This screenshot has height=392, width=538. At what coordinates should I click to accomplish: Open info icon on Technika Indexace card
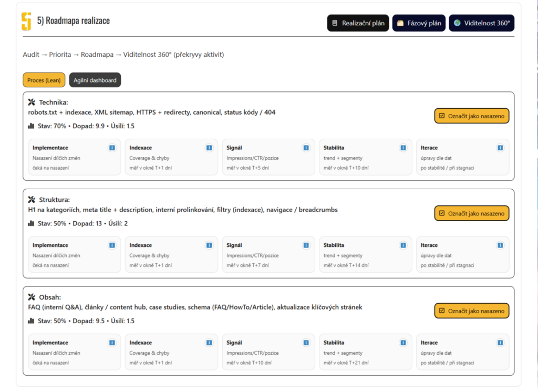click(x=209, y=148)
